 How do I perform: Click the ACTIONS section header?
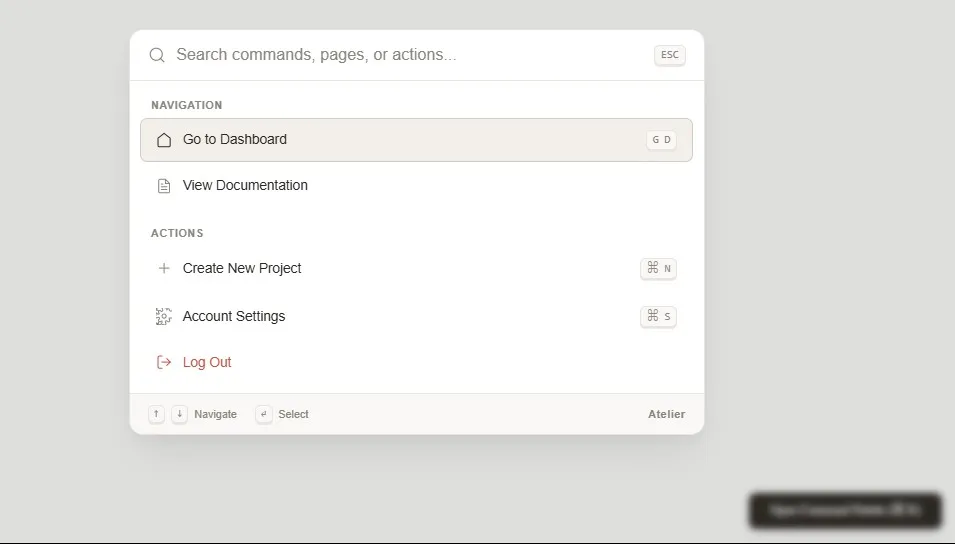177,233
